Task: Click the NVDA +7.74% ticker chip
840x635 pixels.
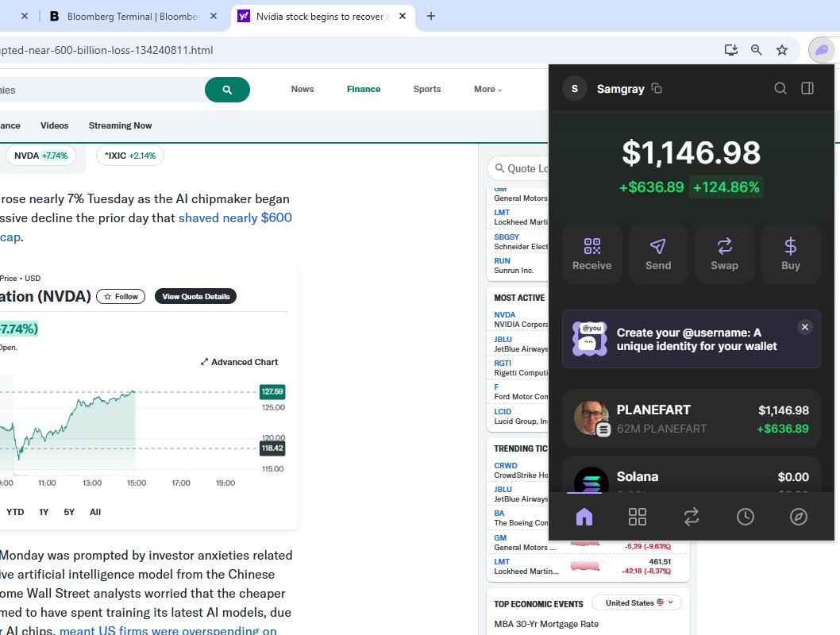Action: click(x=40, y=156)
